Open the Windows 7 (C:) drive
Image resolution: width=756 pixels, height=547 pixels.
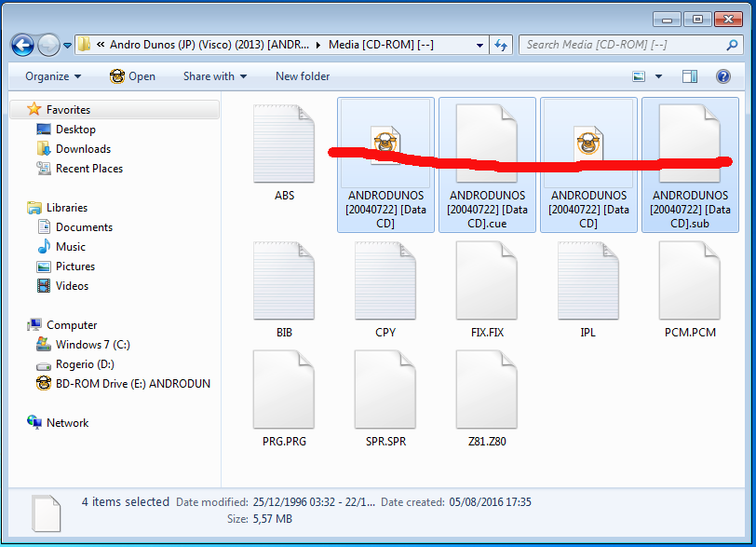pyautogui.click(x=92, y=345)
